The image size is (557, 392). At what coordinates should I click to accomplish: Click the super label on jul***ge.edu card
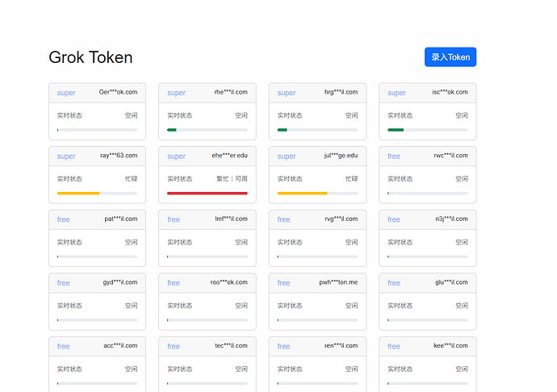[x=287, y=156]
